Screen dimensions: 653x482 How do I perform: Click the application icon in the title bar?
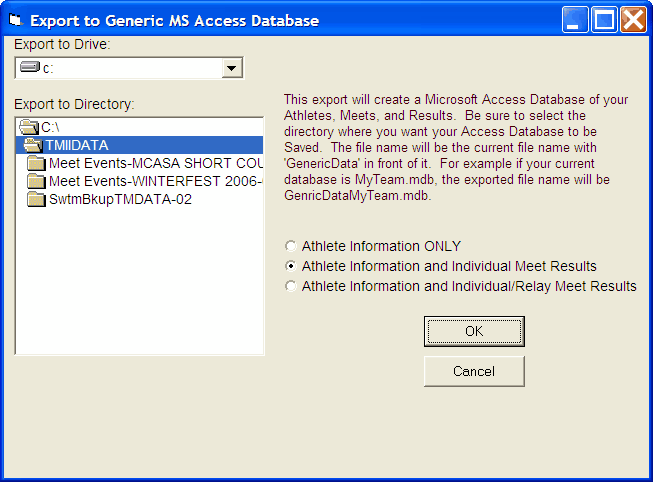15,20
